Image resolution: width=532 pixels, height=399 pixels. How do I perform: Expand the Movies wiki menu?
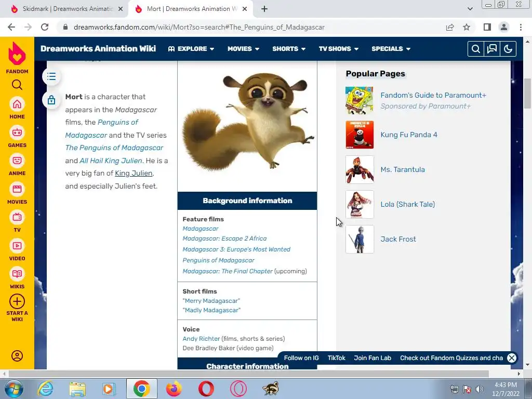tap(243, 49)
